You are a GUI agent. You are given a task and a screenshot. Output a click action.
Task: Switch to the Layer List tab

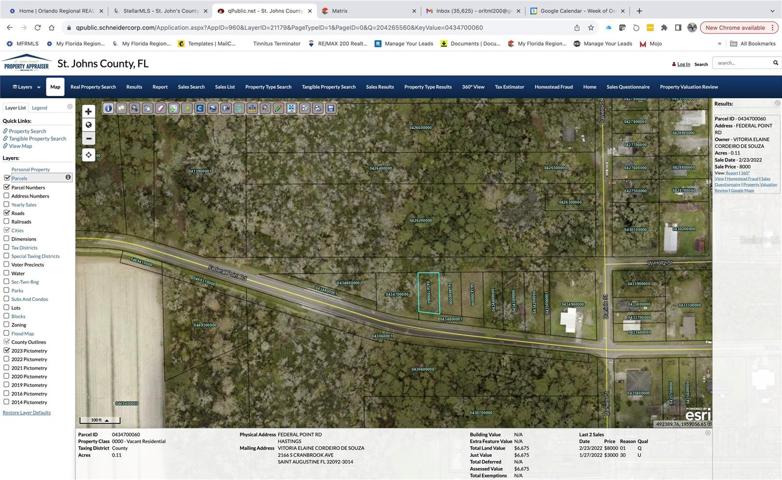[15, 108]
